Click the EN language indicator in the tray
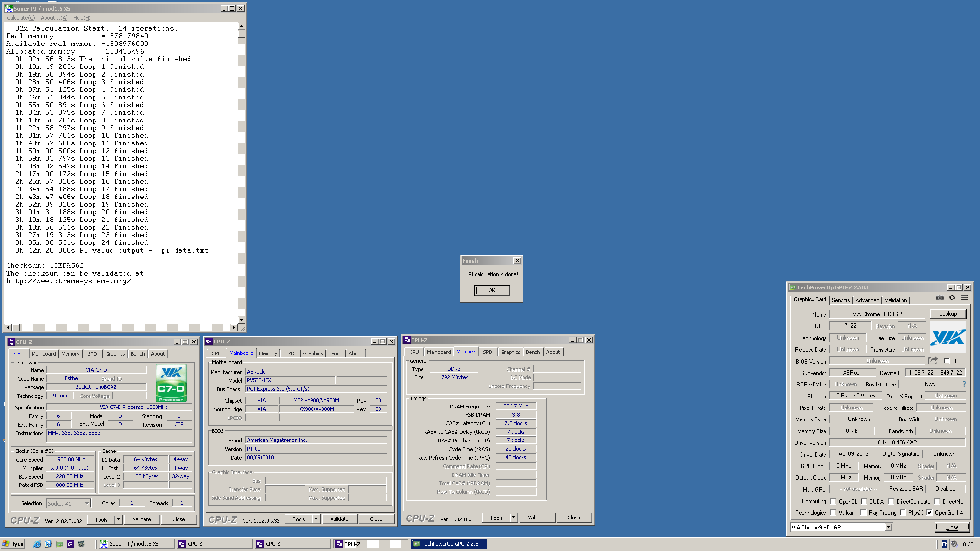980x551 pixels. [944, 544]
